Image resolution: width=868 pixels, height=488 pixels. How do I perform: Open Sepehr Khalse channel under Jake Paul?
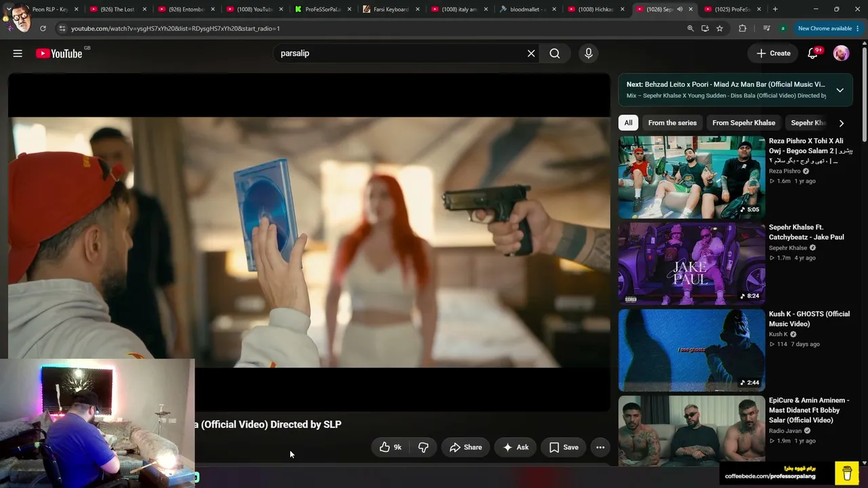coord(788,248)
